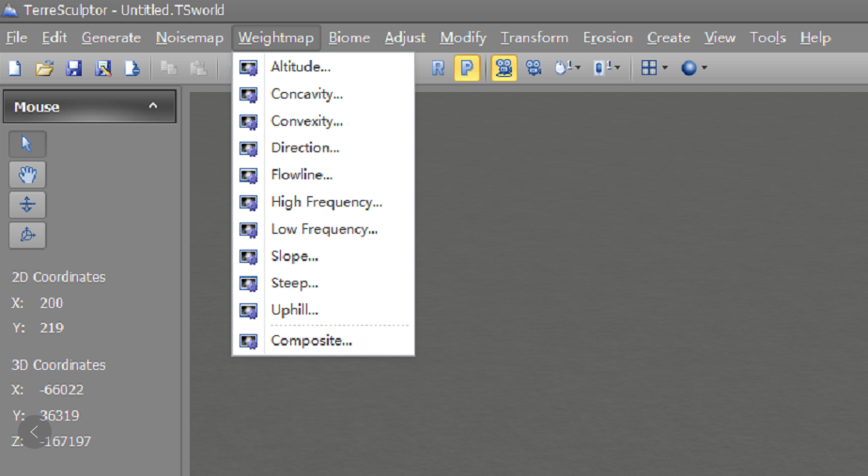Open the Adjust menu
Viewport: 868px width, 476px height.
point(405,38)
